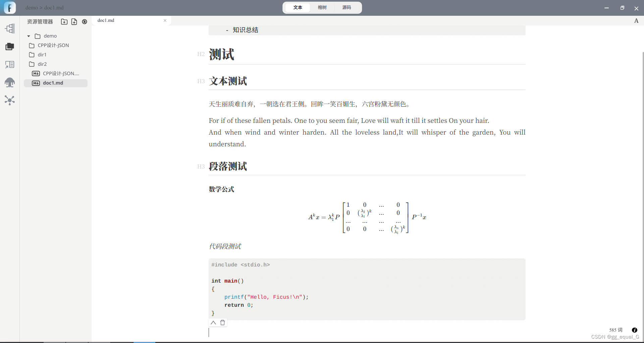Minimize the Ficus window
644x343 pixels.
[606, 8]
